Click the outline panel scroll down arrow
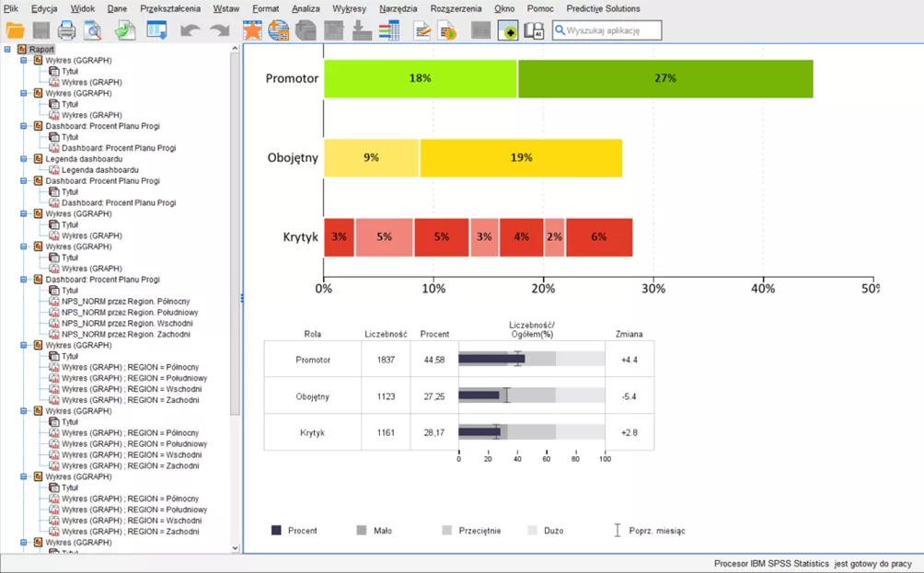 tap(235, 548)
